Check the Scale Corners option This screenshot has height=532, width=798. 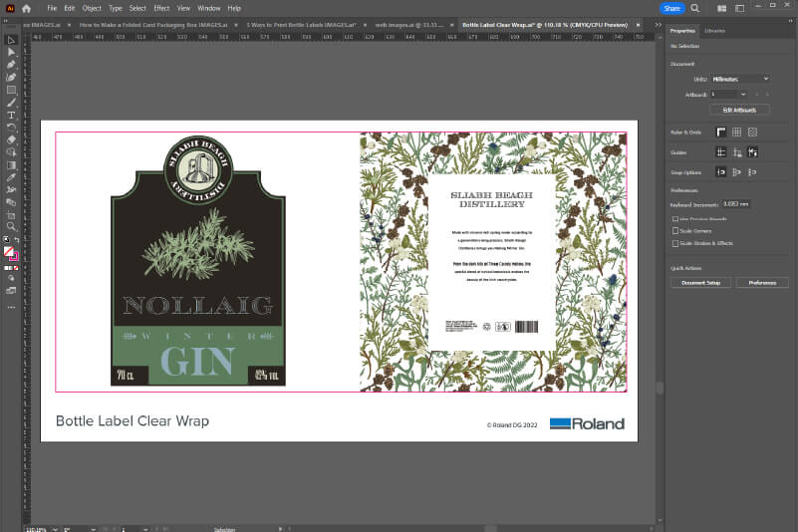point(676,230)
